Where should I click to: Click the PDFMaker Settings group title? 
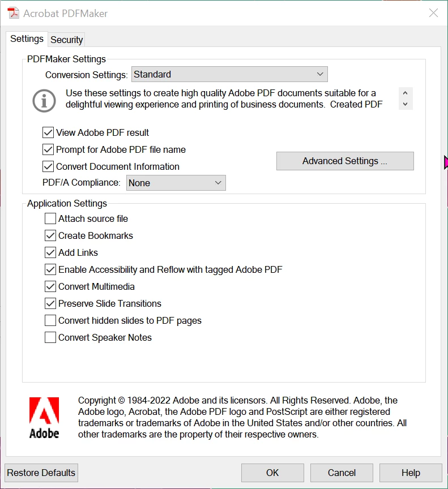coord(66,59)
